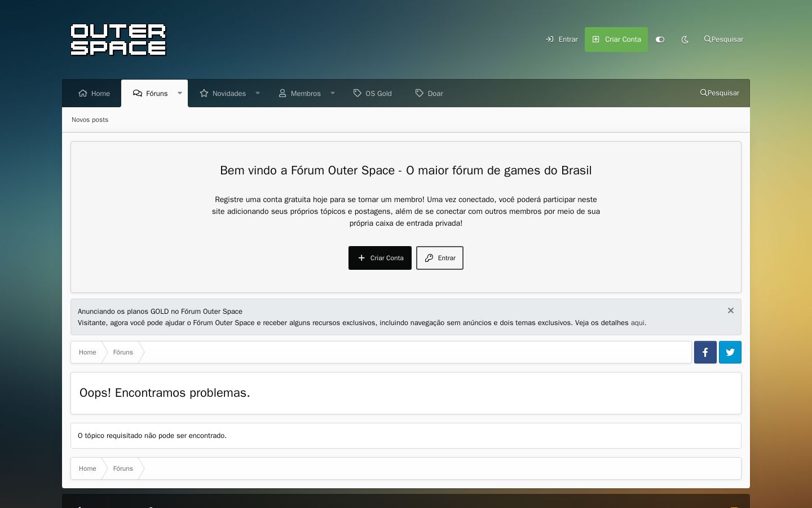The height and width of the screenshot is (508, 812).
Task: Click Home breadcrumb below the error message
Action: click(x=87, y=468)
